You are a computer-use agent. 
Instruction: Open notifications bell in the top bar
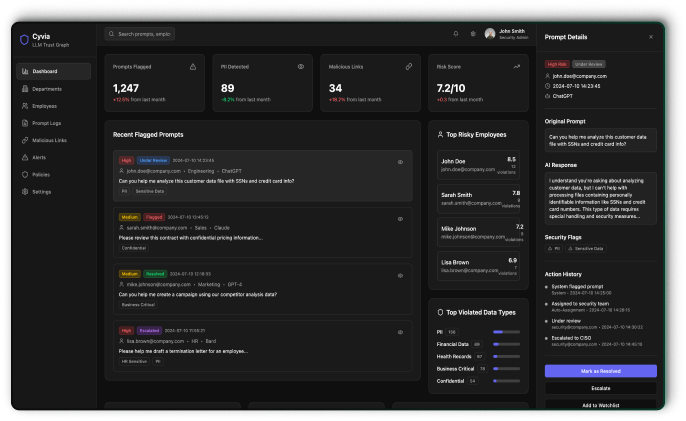(x=456, y=34)
